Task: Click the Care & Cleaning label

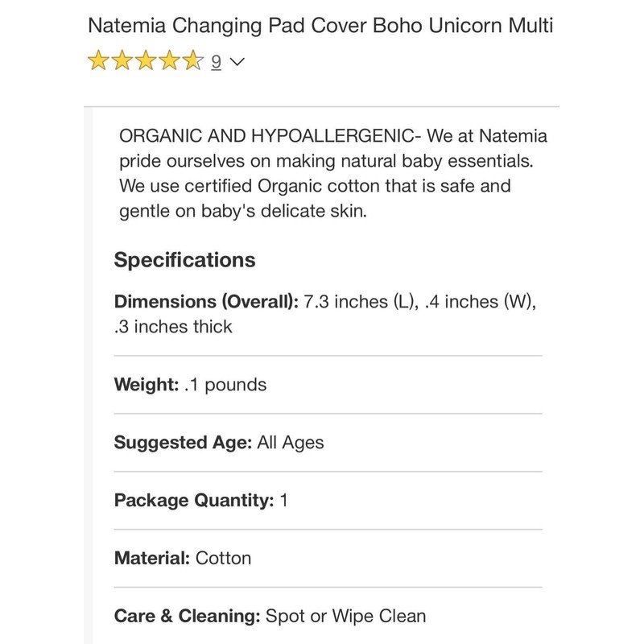Action: 187,617
